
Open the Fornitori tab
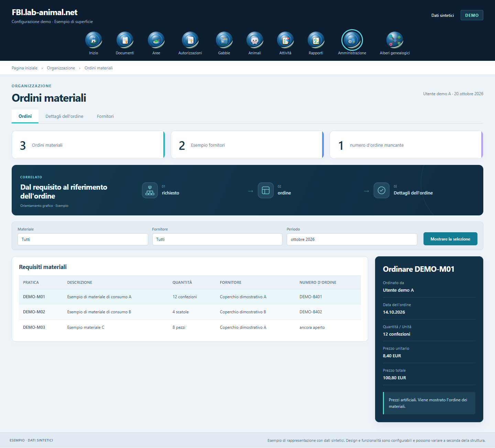pos(105,116)
